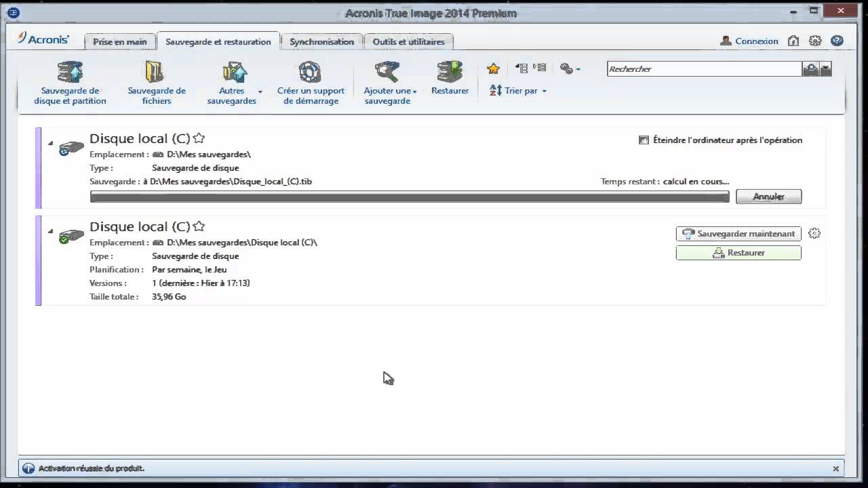The image size is (868, 488).
Task: Click text '35,96 Go'
Action: pyautogui.click(x=169, y=297)
